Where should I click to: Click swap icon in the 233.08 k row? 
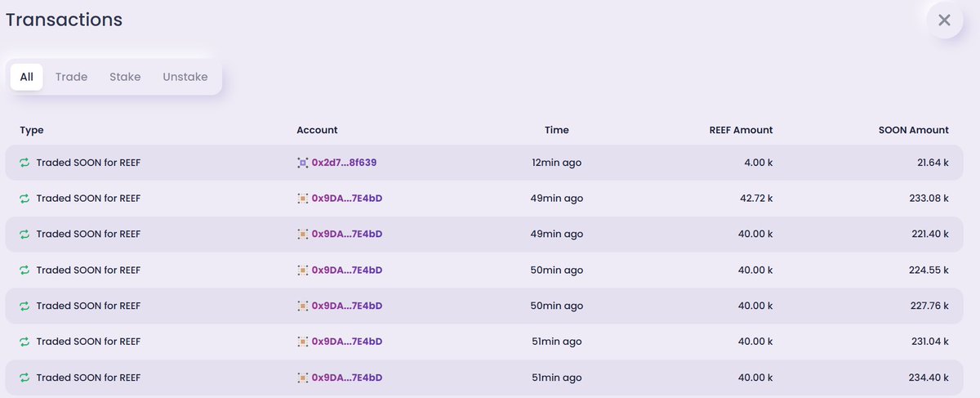point(24,199)
